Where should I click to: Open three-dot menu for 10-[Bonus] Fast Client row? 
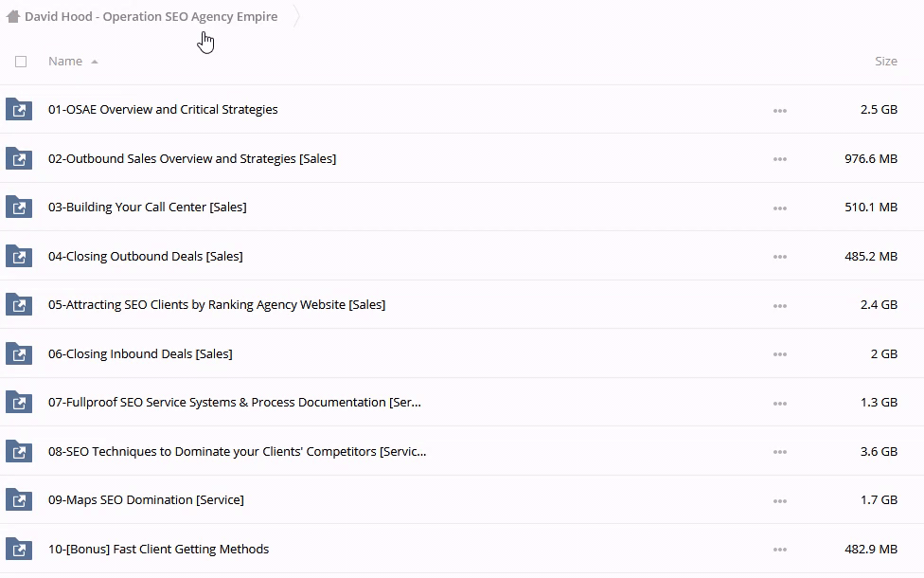(x=779, y=550)
